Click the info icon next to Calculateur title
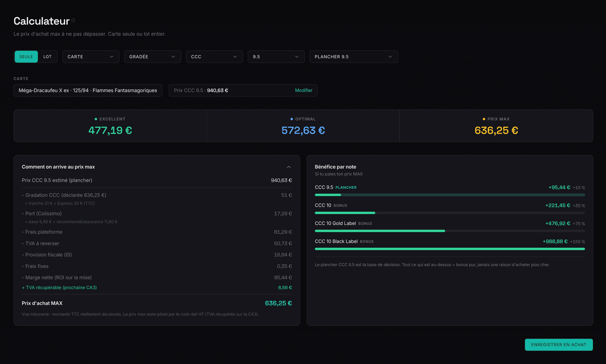 coord(73,20)
